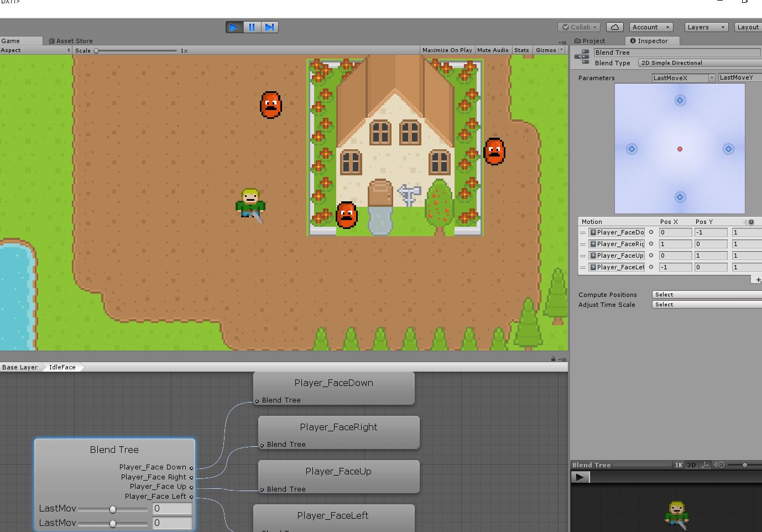Pause the game with the Pause button
The height and width of the screenshot is (532, 762).
click(x=252, y=27)
